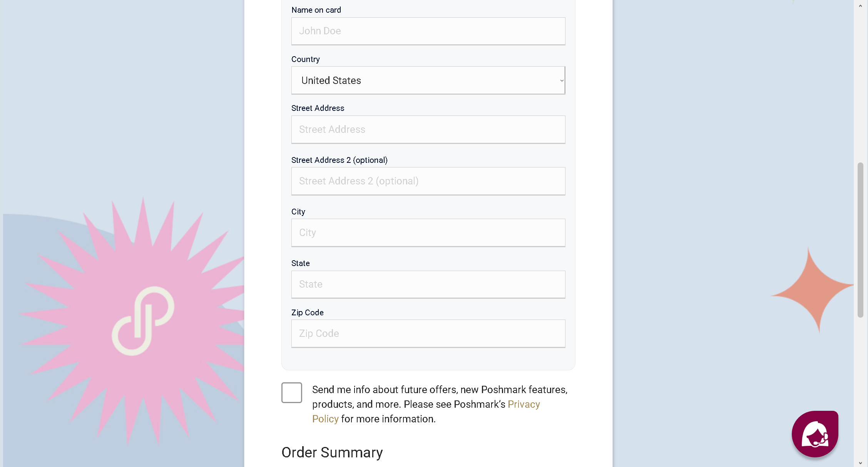Focus the Zip Code input field
This screenshot has width=868, height=467.
coord(428,334)
